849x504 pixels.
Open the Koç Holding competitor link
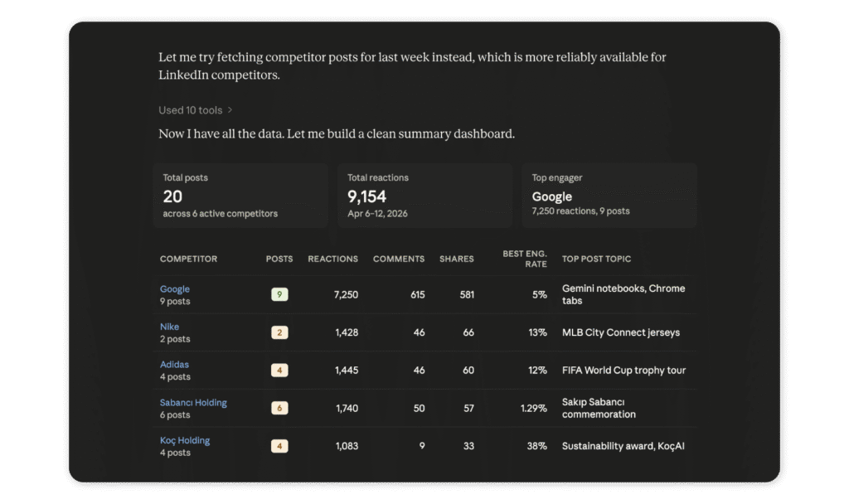[185, 440]
